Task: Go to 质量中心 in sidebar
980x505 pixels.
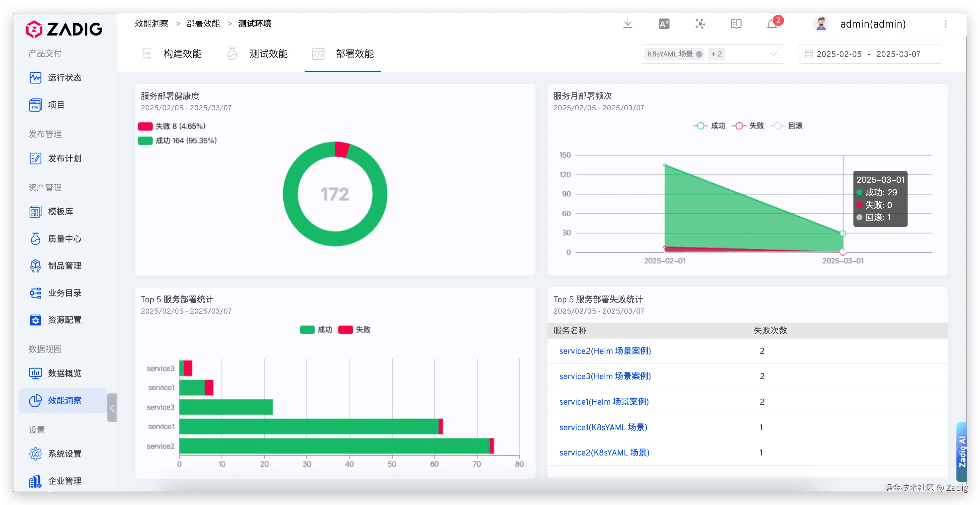Action: point(64,239)
